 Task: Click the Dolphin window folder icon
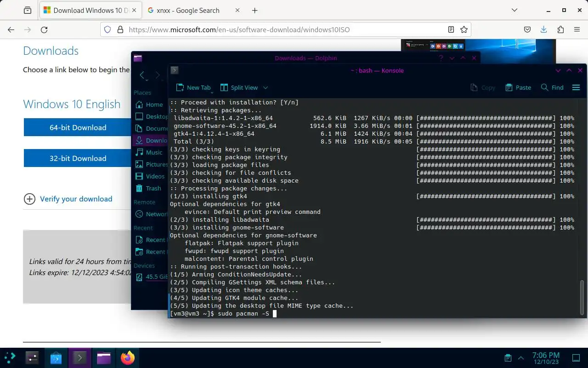(138, 58)
